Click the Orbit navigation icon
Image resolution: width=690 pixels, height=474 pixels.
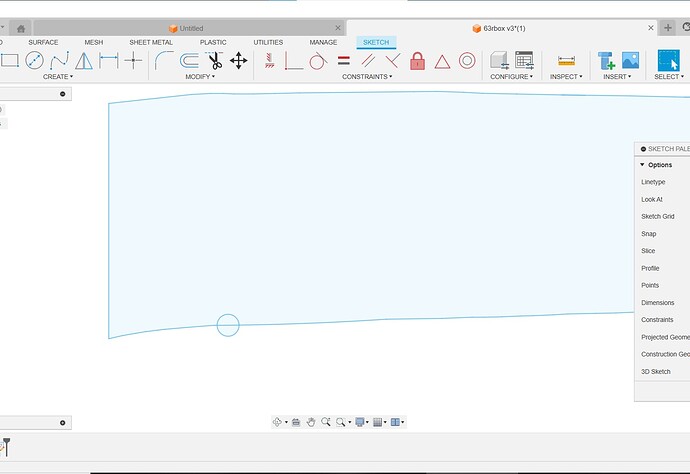pos(277,422)
